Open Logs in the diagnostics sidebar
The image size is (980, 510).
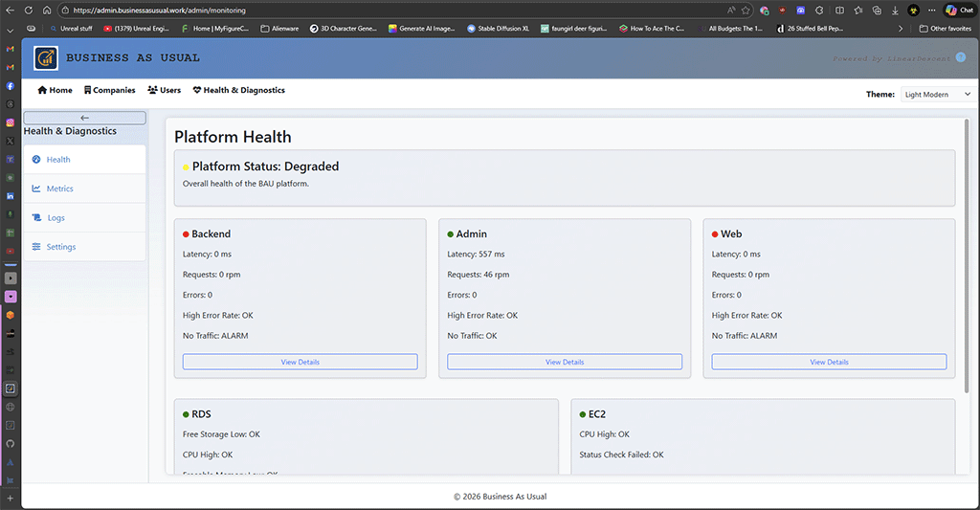[x=56, y=218]
